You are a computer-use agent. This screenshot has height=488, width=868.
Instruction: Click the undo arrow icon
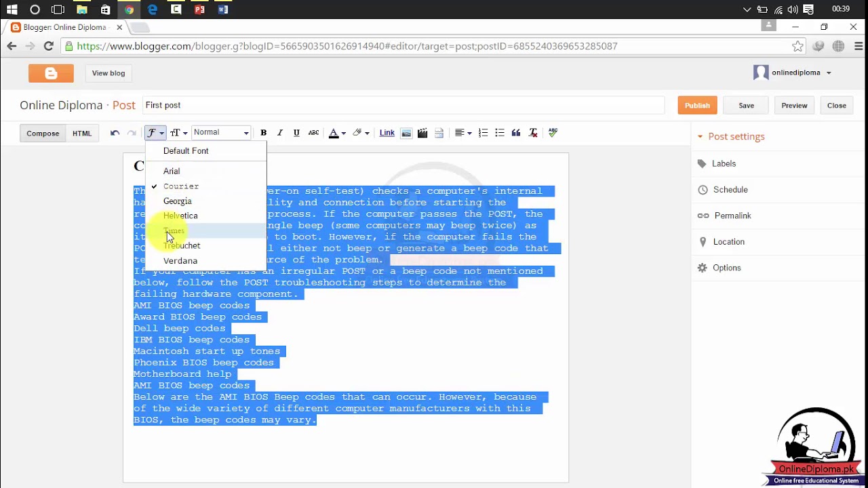[115, 133]
